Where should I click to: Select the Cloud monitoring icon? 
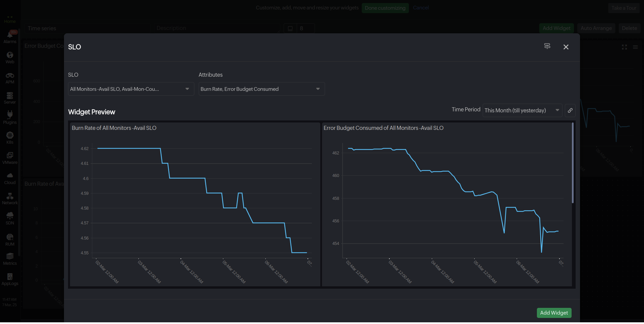(x=10, y=178)
